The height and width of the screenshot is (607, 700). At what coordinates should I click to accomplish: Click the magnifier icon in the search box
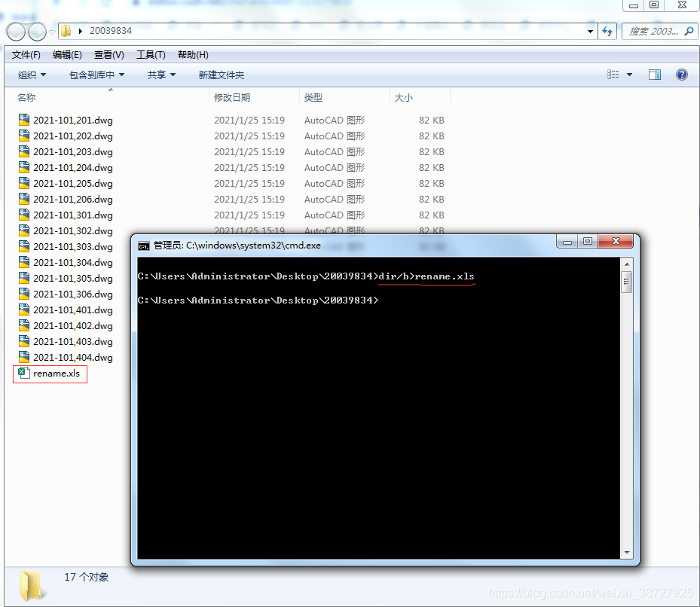(689, 31)
